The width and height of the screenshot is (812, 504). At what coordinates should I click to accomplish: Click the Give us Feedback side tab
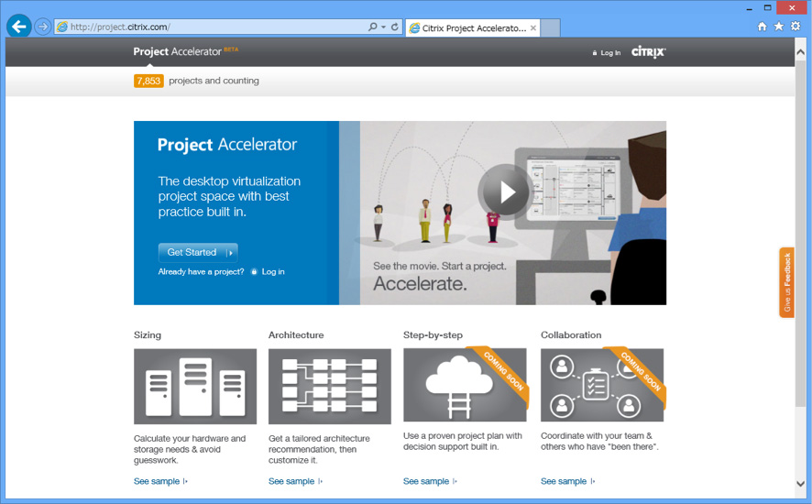(x=786, y=282)
